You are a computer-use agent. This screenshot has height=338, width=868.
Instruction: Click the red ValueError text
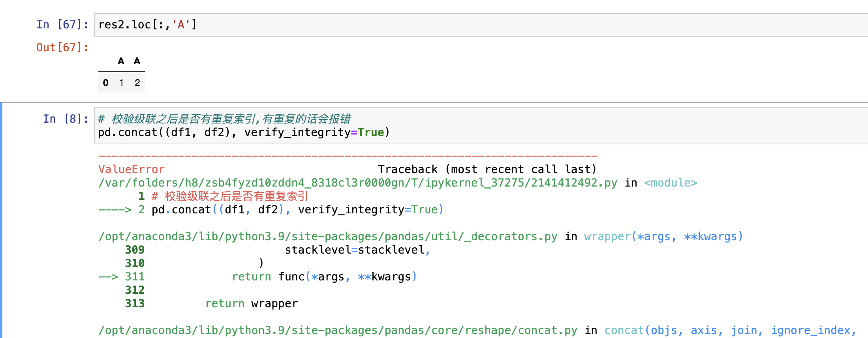pyautogui.click(x=132, y=170)
